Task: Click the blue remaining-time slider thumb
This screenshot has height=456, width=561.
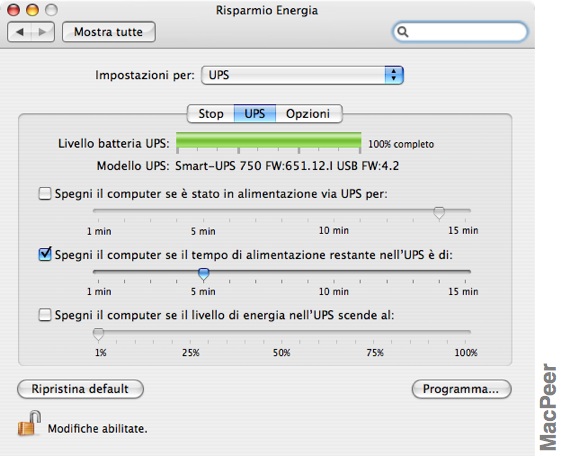Action: (x=204, y=274)
